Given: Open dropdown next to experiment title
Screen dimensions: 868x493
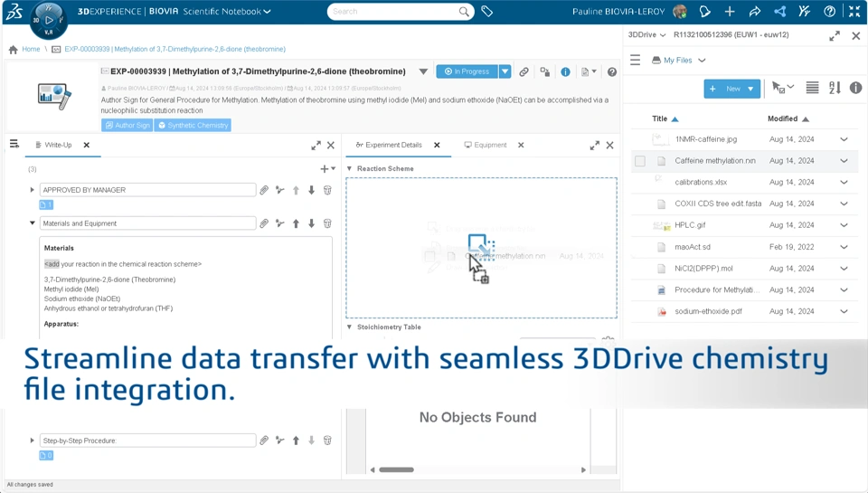Looking at the screenshot, I should (423, 71).
